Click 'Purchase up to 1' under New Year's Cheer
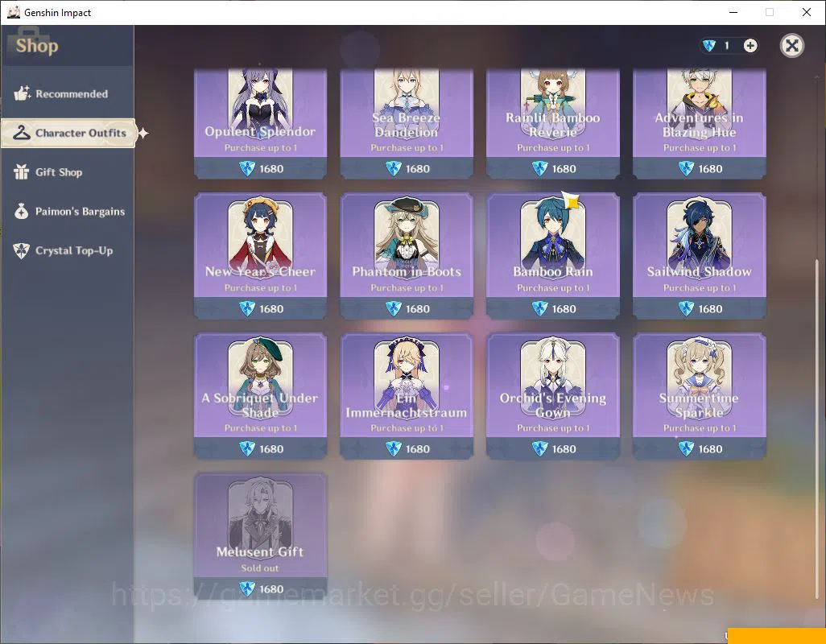The height and width of the screenshot is (644, 826). click(260, 288)
